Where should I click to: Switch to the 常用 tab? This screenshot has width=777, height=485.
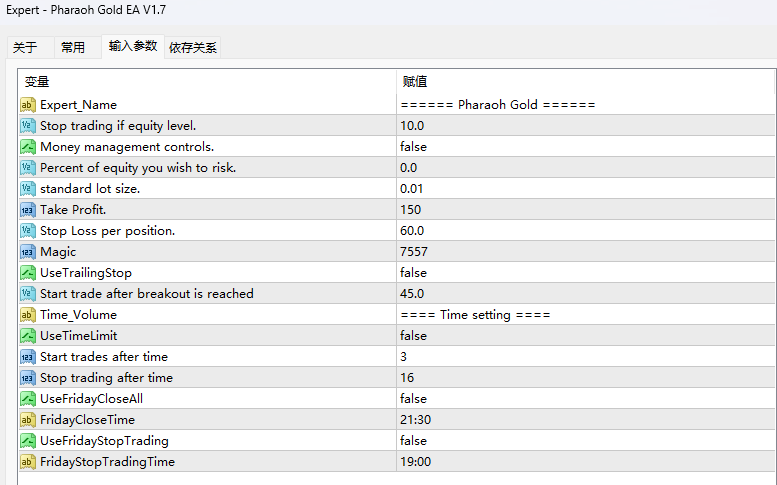(x=73, y=47)
